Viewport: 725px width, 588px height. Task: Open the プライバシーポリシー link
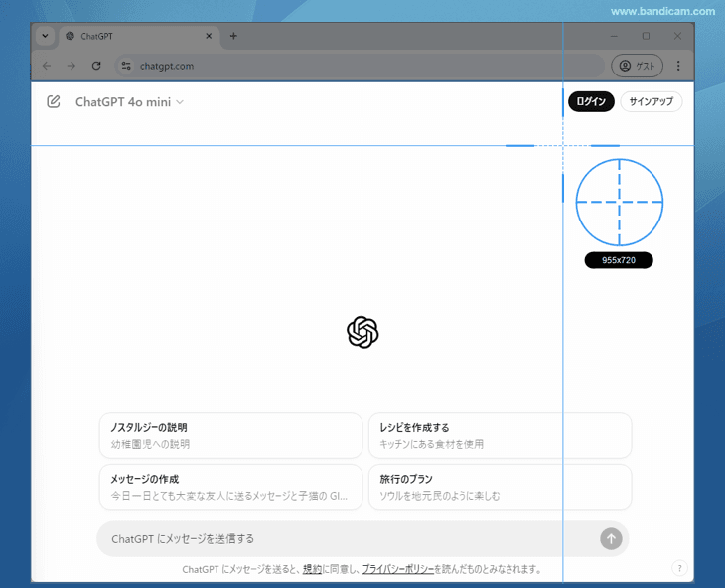tap(398, 569)
